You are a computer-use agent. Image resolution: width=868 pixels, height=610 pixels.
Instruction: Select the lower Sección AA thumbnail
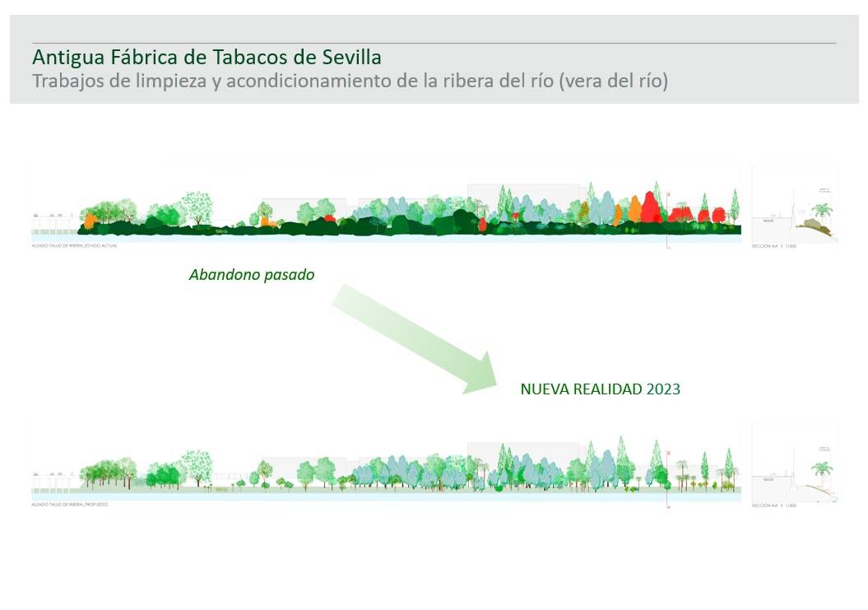[795, 464]
